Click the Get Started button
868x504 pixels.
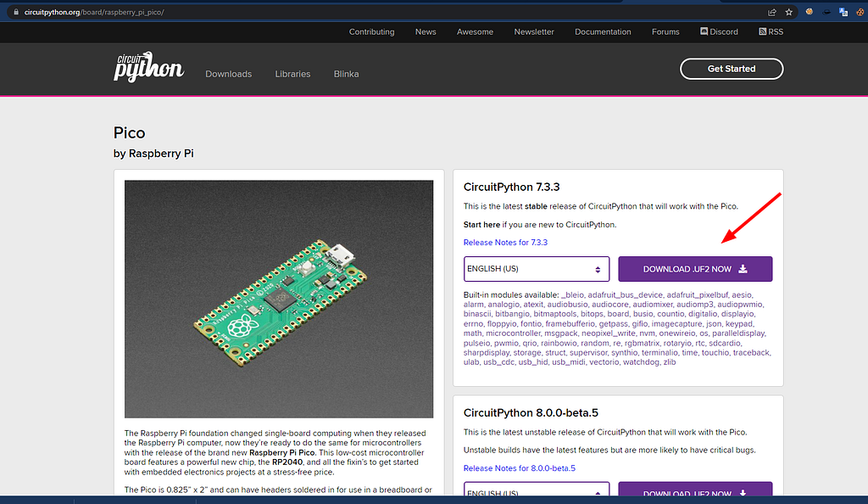[732, 69]
